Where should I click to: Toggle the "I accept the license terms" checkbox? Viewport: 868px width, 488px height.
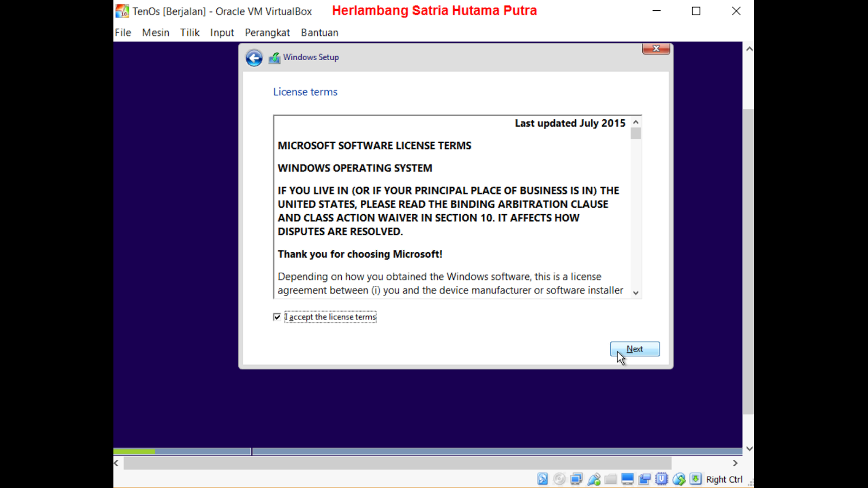(x=277, y=317)
